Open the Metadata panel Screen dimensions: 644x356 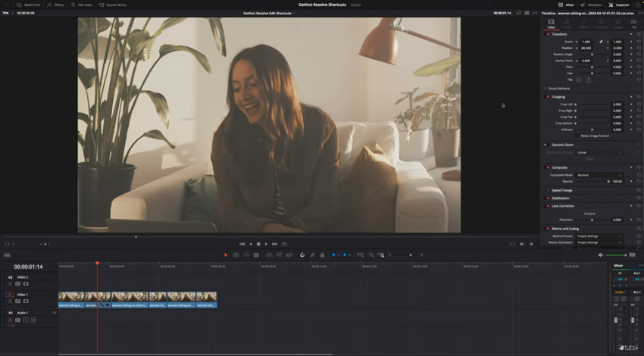pyautogui.click(x=592, y=5)
